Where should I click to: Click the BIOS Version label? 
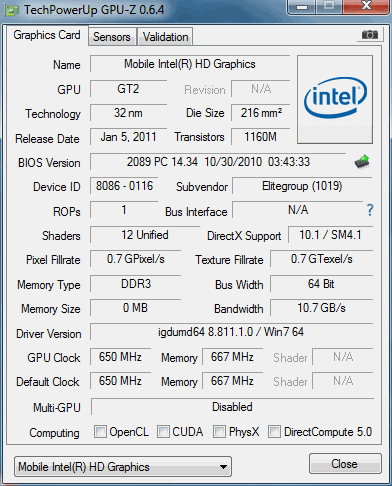click(49, 163)
